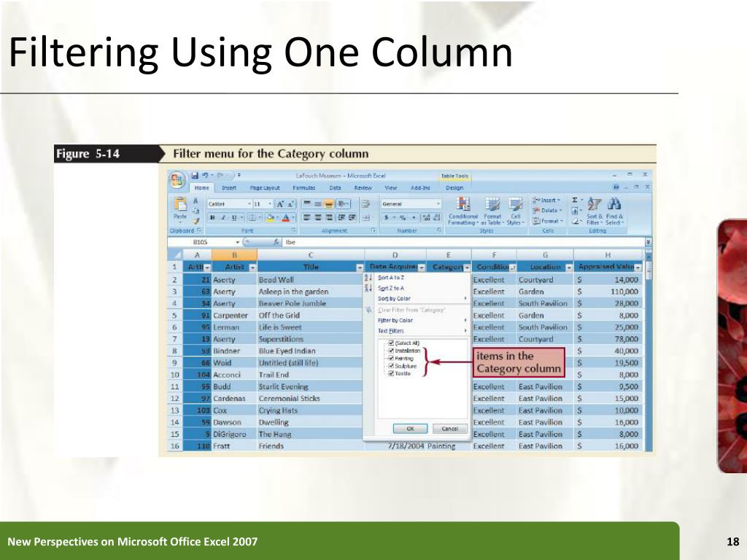This screenshot has height=560, width=747.
Task: Click the Font Color red A
Action: (x=285, y=217)
